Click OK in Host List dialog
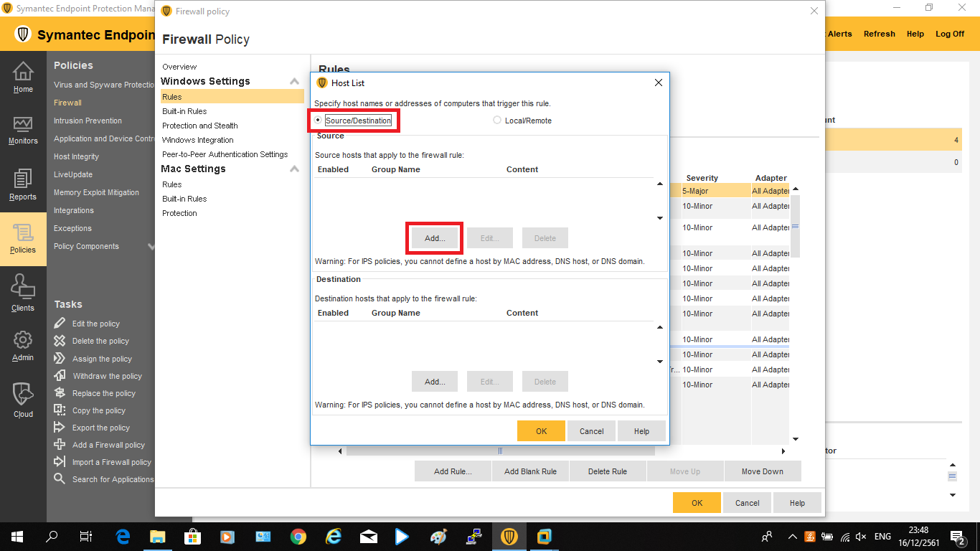This screenshot has width=980, height=551. tap(541, 431)
